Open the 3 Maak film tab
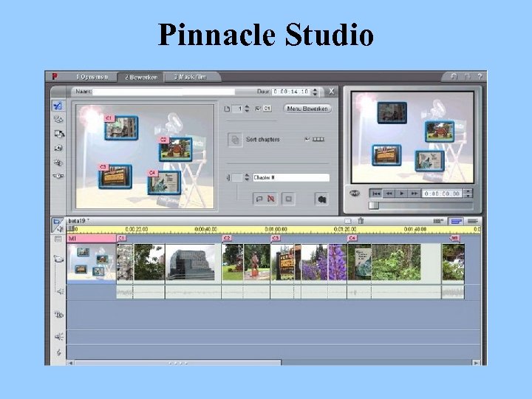Viewport: 532px width, 399px height. pyautogui.click(x=190, y=78)
